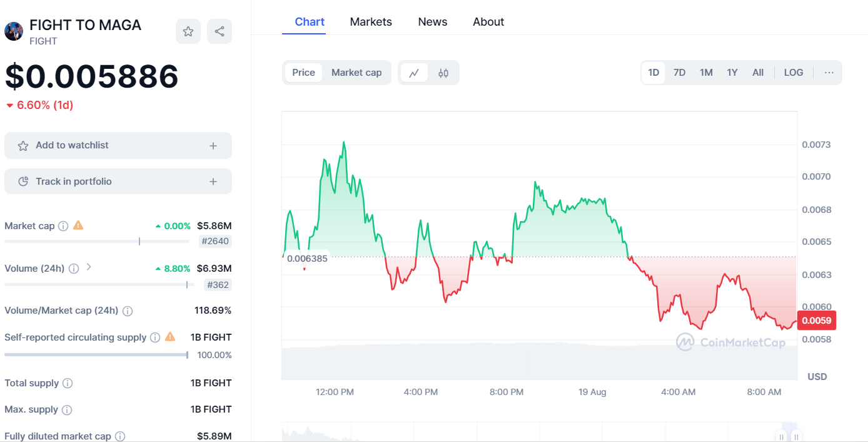Viewport: 868px width, 442px height.
Task: Click the 118.69% ratio value
Action: click(213, 311)
